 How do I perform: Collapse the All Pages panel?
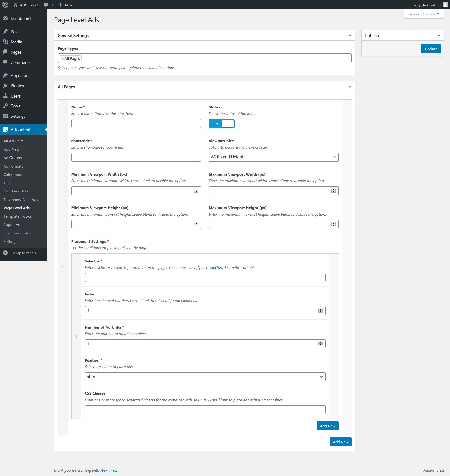[x=350, y=87]
